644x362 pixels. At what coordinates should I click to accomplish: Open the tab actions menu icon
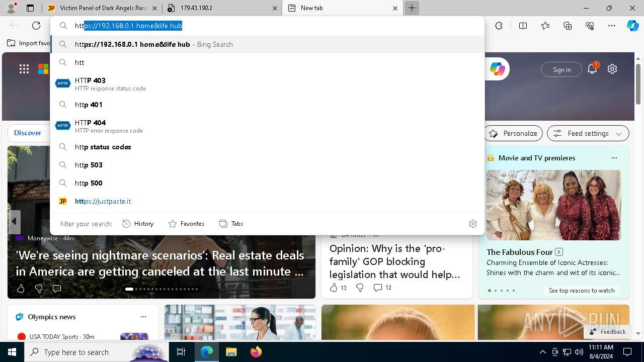tap(30, 8)
